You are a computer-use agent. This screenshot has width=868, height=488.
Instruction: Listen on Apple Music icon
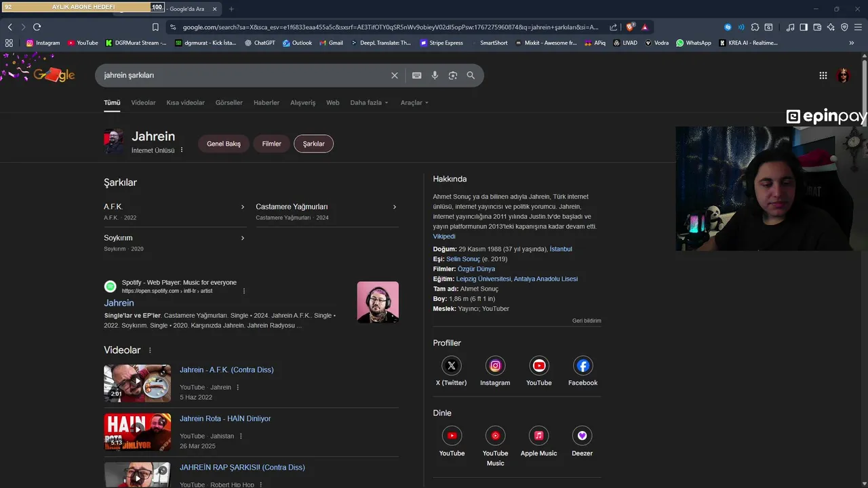538,436
